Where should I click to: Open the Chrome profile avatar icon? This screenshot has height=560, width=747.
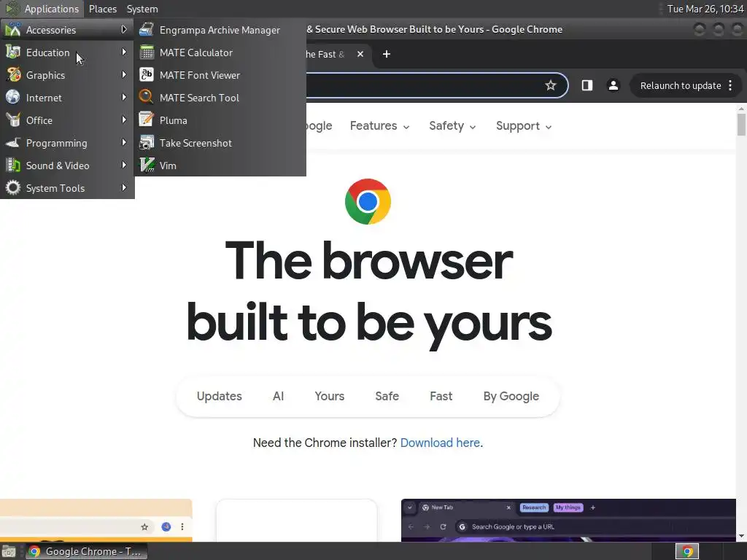[613, 85]
